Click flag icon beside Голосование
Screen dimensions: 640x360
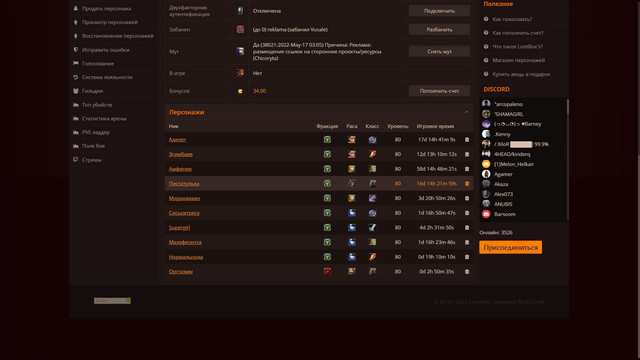click(76, 63)
